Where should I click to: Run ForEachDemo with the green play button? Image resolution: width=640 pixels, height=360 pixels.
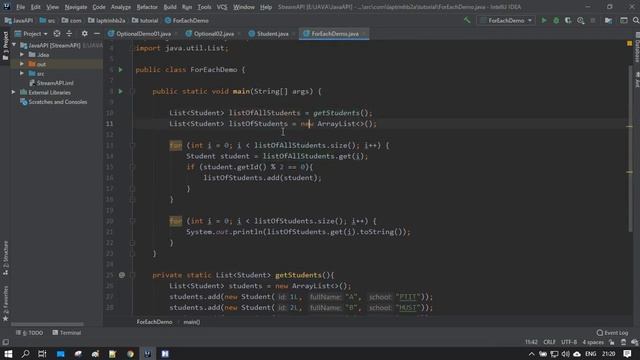coord(544,20)
